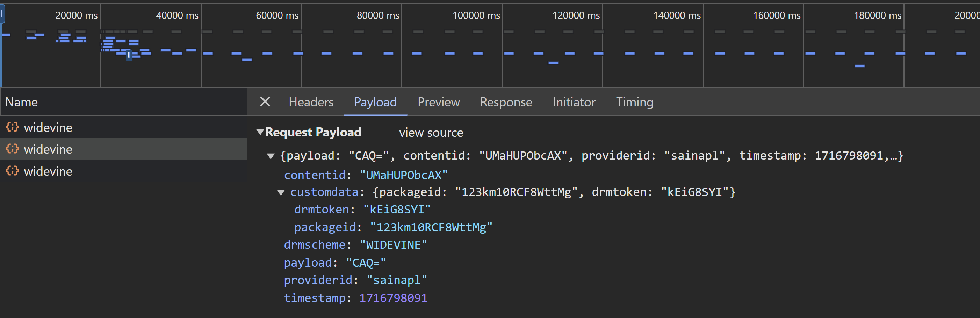Collapse the Request Payload section

(260, 132)
